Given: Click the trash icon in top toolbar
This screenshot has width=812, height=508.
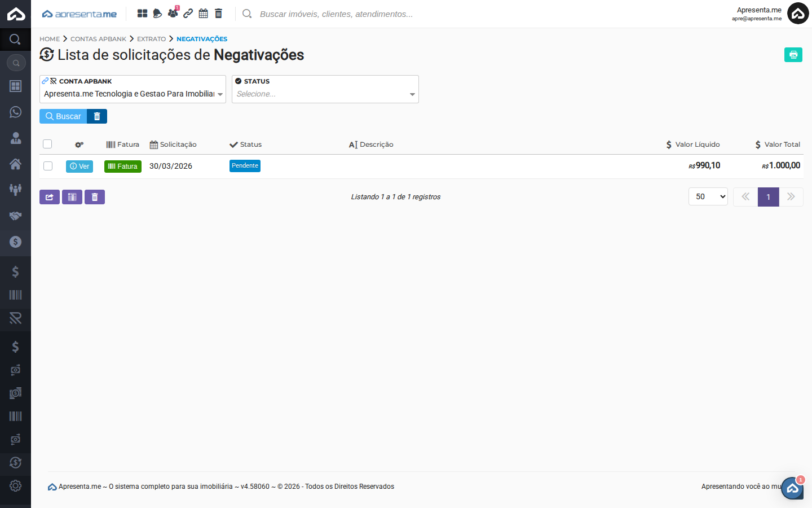Looking at the screenshot, I should (x=219, y=14).
